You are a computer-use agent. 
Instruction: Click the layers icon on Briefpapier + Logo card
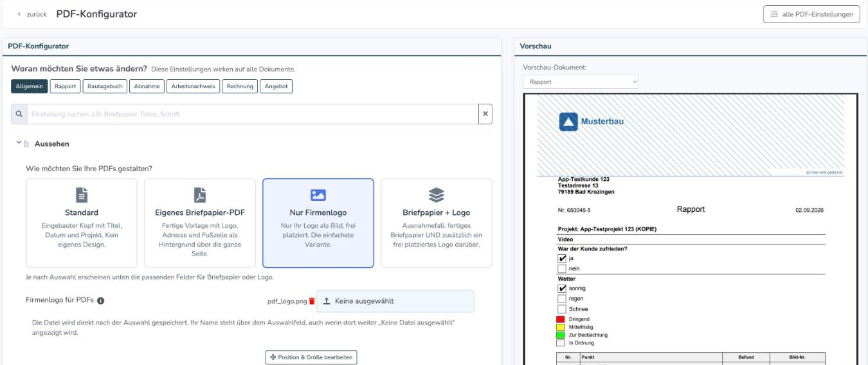click(x=437, y=195)
